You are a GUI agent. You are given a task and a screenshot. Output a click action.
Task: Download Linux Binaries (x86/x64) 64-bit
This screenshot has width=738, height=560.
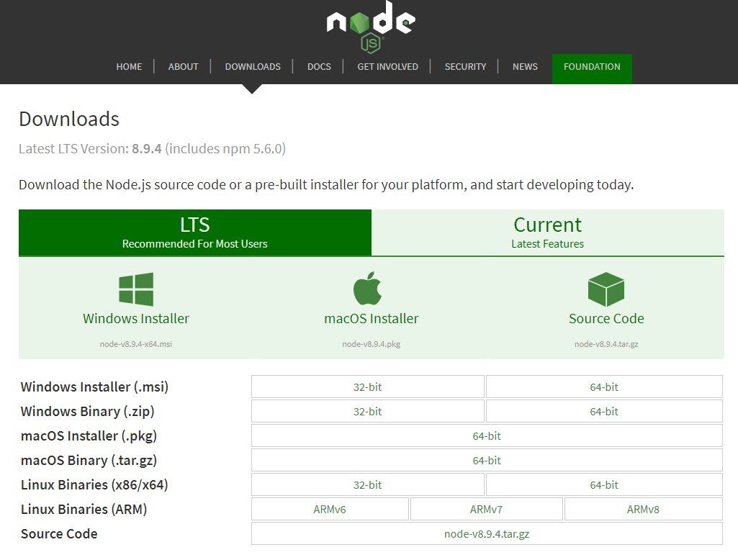click(604, 484)
